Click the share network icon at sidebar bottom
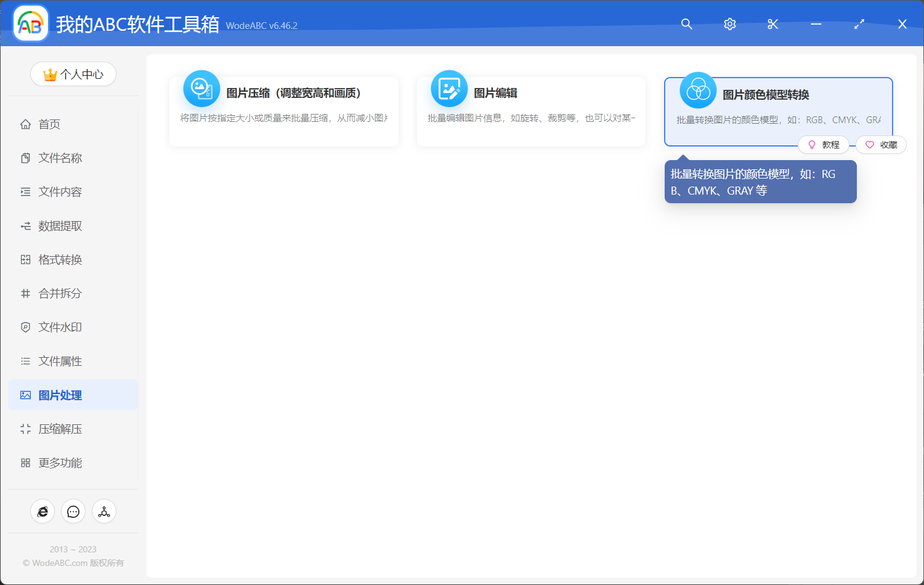 point(103,511)
